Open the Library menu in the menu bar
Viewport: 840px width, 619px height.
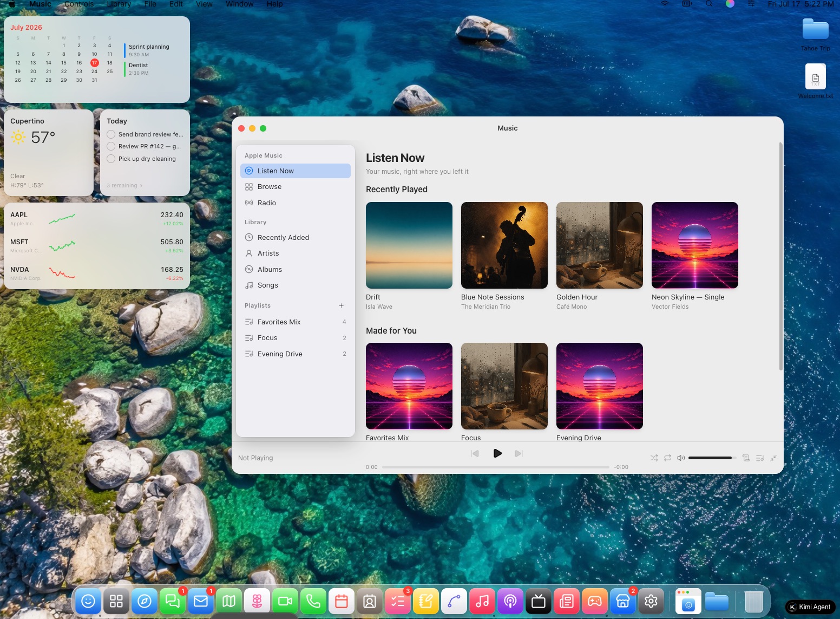[x=119, y=4]
